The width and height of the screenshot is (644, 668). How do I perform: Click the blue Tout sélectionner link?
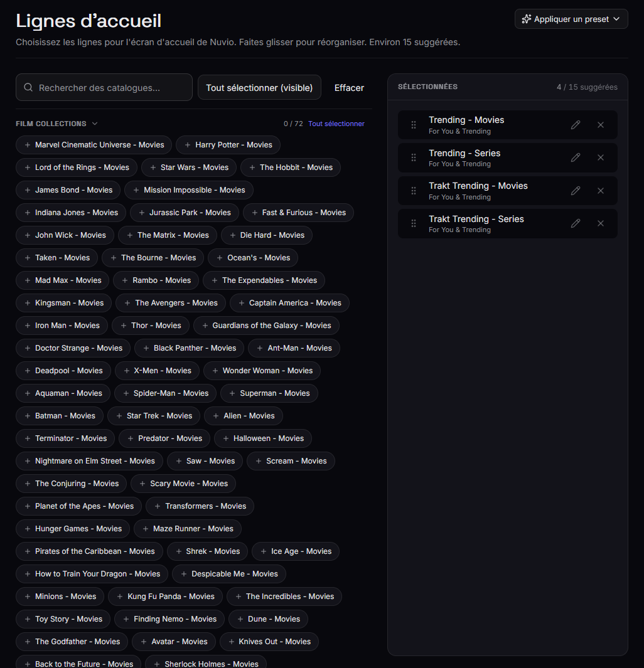336,124
